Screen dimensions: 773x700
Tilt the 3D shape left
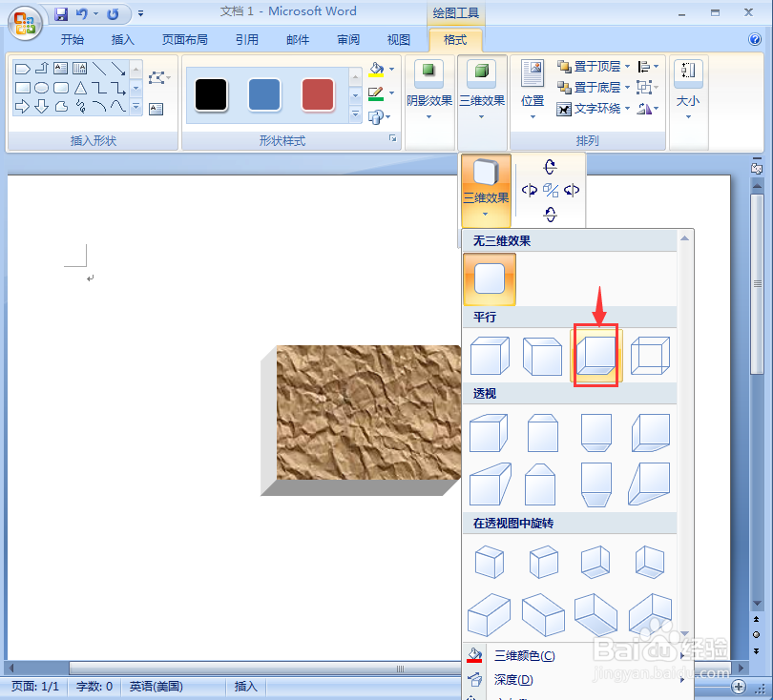click(x=530, y=190)
